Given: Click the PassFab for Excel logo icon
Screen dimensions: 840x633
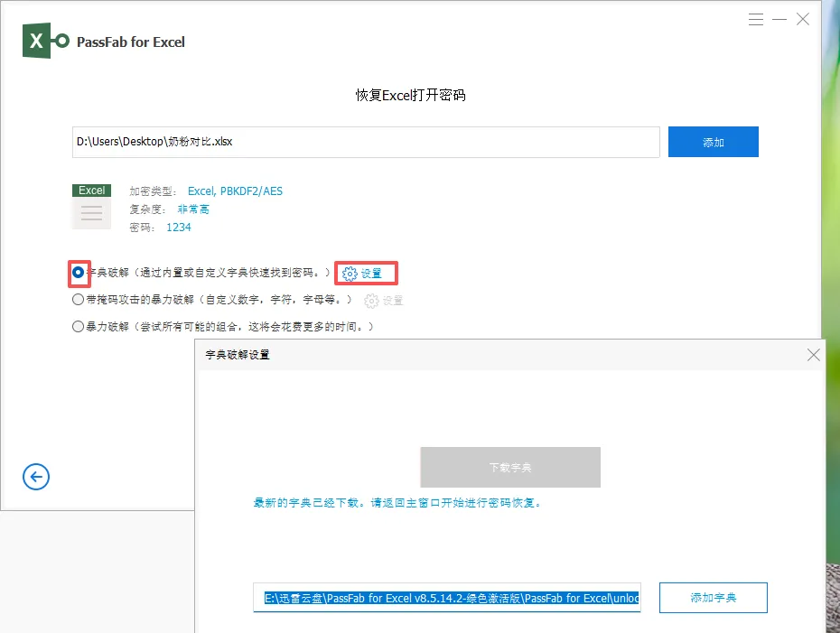Looking at the screenshot, I should [x=46, y=41].
